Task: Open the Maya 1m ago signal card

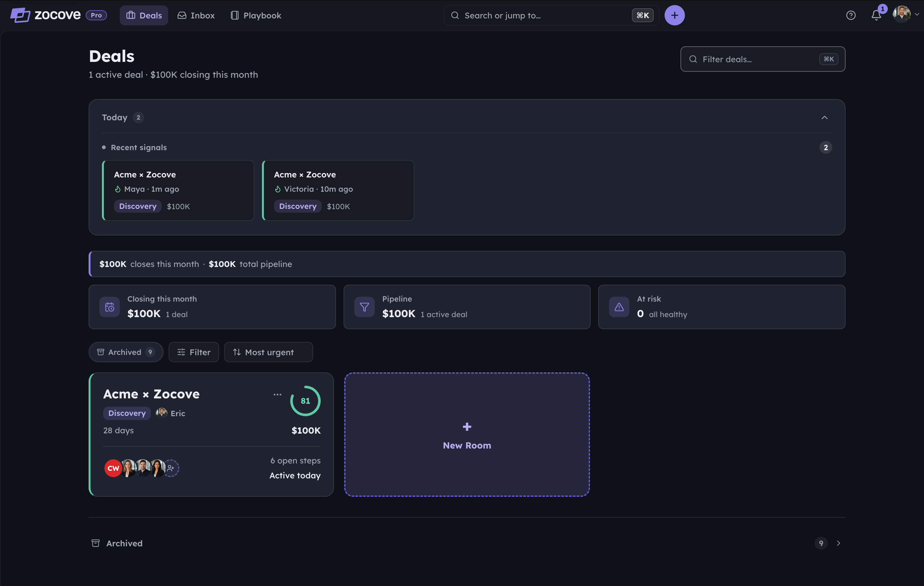Action: coord(178,190)
